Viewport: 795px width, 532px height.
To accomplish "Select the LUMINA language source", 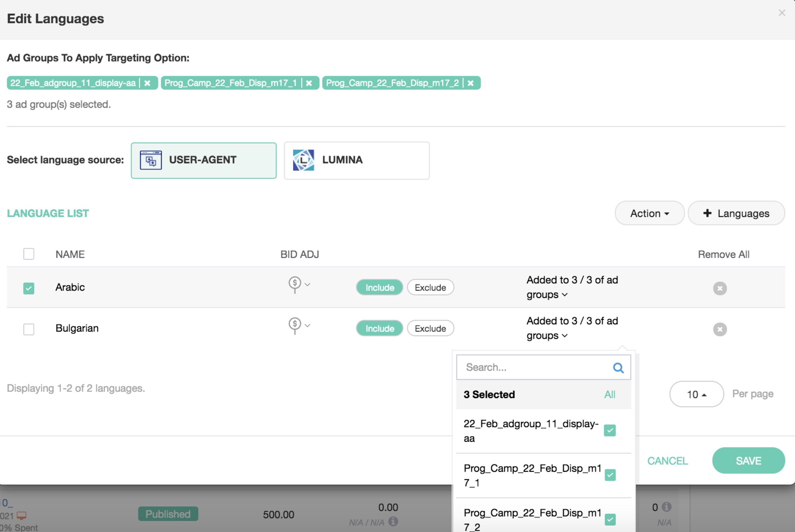I will 357,160.
